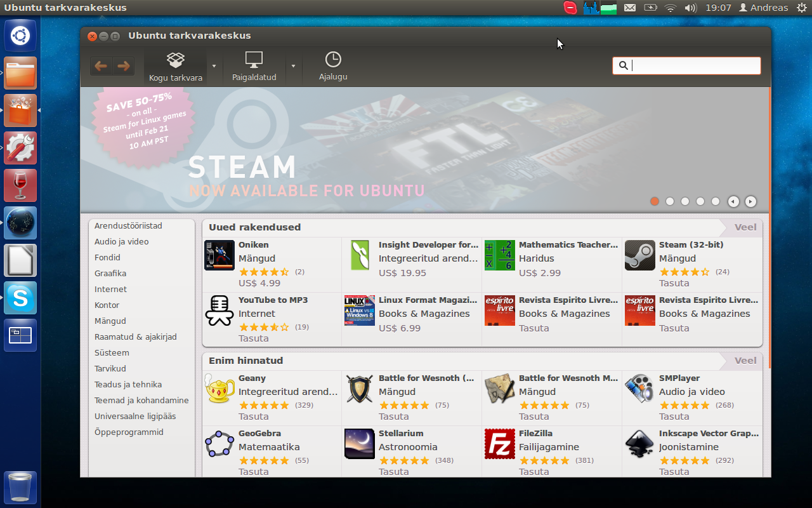Open the Tarvikud category
The width and height of the screenshot is (812, 508).
(x=110, y=368)
